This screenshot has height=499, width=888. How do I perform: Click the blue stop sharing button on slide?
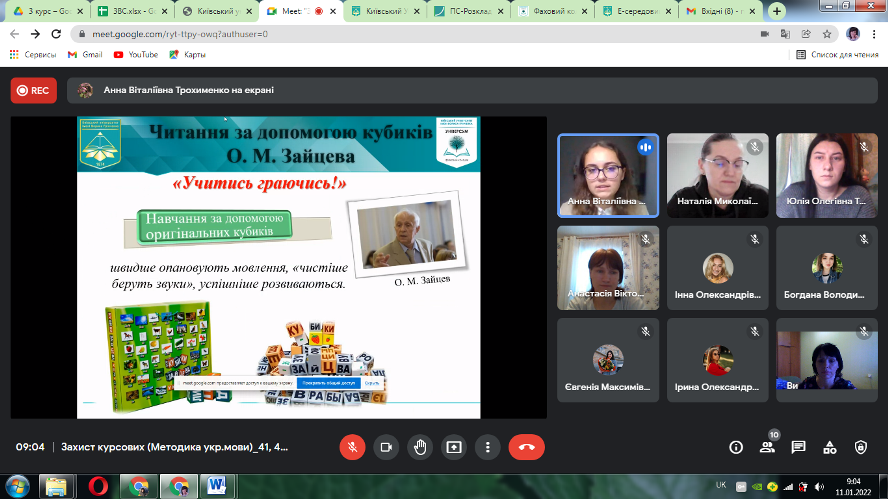click(x=328, y=383)
